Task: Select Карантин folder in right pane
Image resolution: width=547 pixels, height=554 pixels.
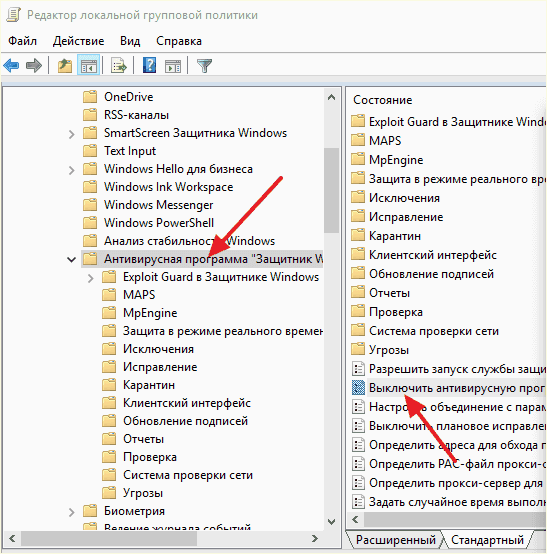Action: 395,236
